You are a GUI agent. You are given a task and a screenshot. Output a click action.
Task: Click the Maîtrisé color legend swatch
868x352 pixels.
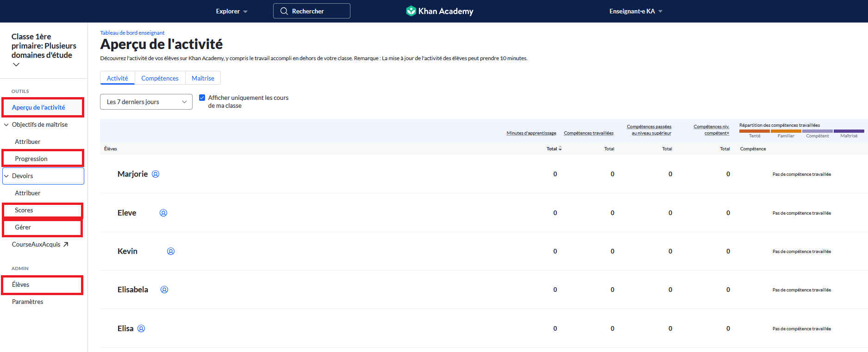click(x=849, y=131)
